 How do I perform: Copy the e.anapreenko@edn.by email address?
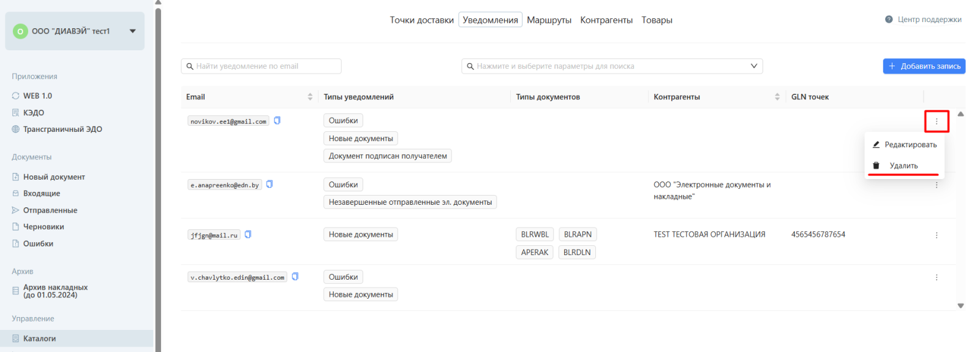coord(269,184)
